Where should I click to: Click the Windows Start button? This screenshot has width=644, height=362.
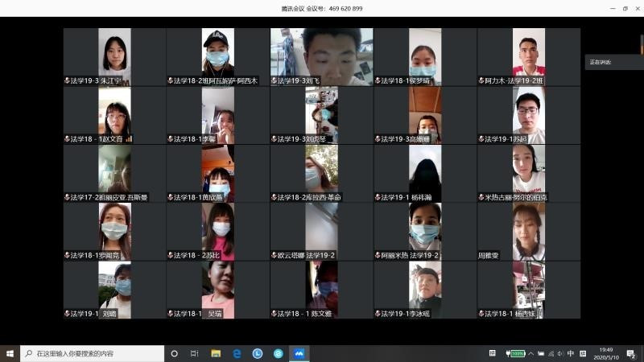point(10,353)
